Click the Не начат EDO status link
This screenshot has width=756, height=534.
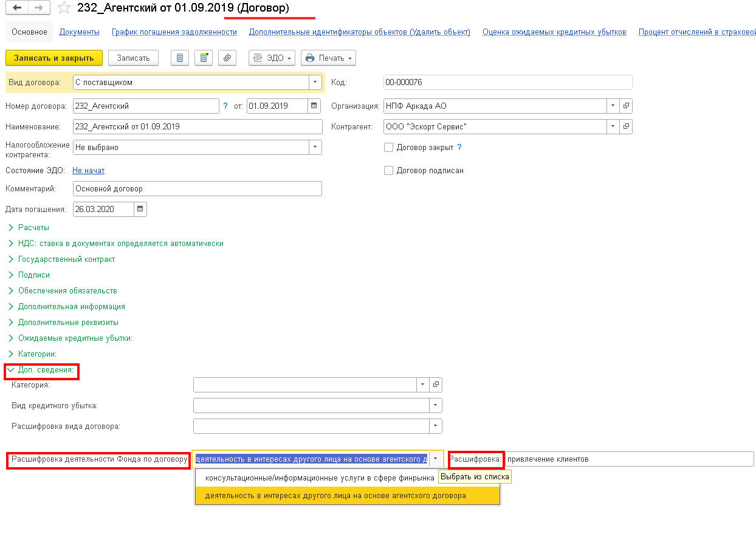pyautogui.click(x=88, y=171)
